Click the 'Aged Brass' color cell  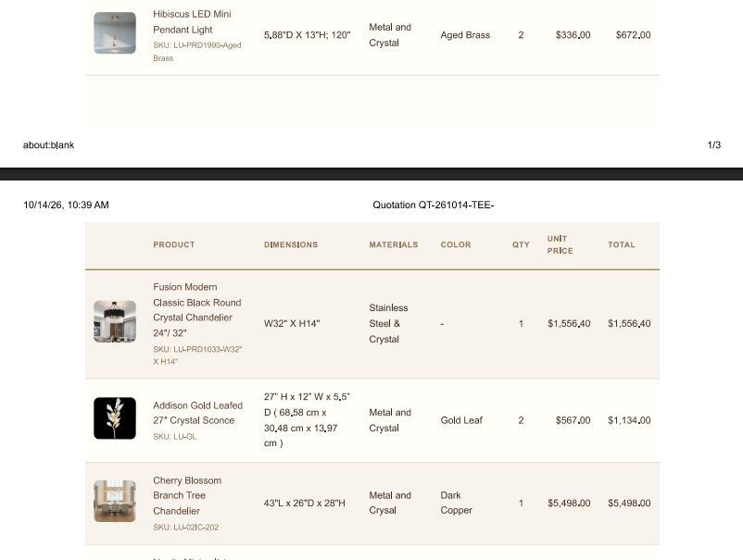coord(465,35)
